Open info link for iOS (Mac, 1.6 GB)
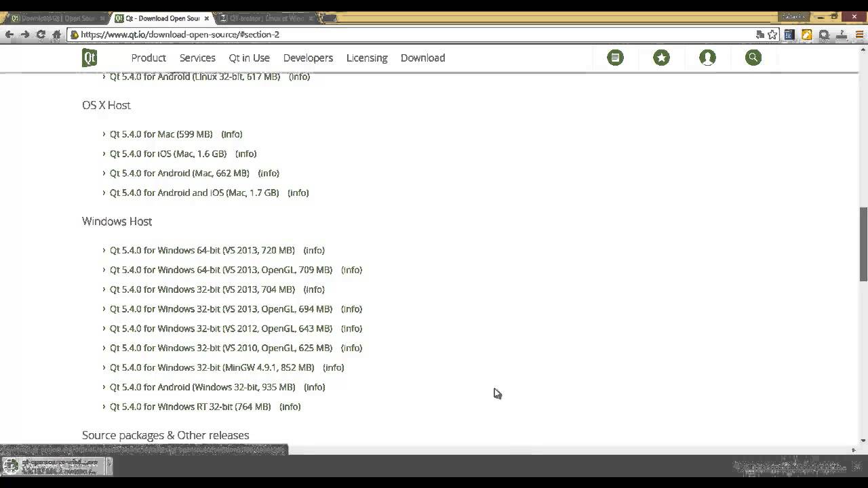 246,154
